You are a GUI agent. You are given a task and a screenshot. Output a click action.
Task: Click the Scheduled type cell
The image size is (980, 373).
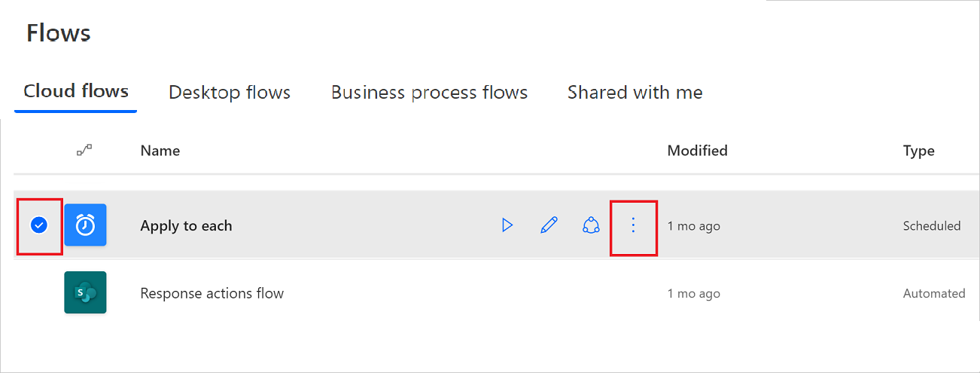coord(932,225)
